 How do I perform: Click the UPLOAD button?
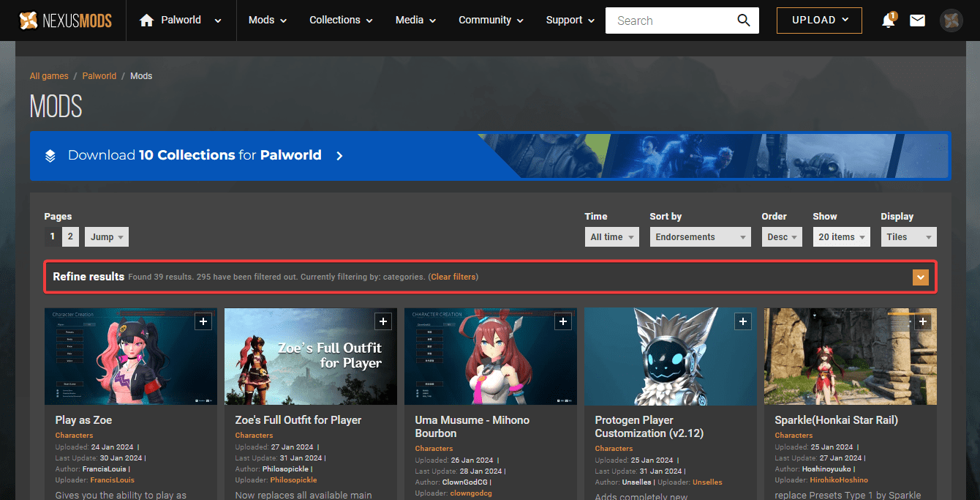[819, 20]
